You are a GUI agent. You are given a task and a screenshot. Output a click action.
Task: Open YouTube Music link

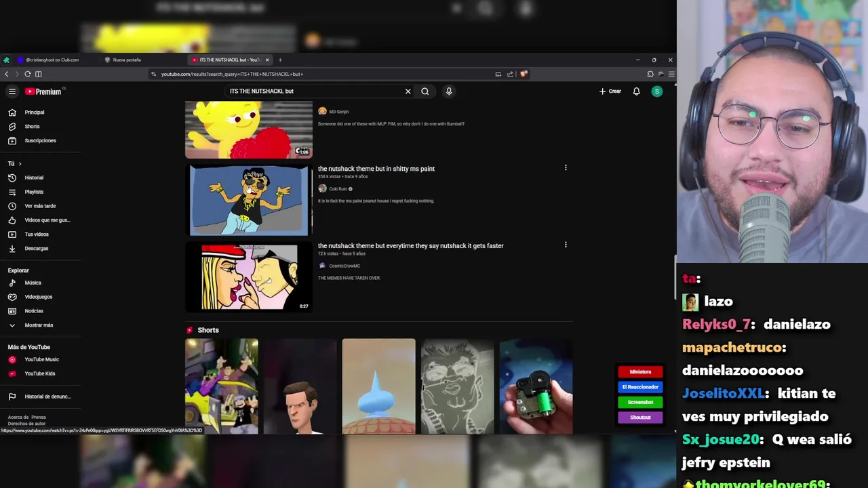point(41,360)
